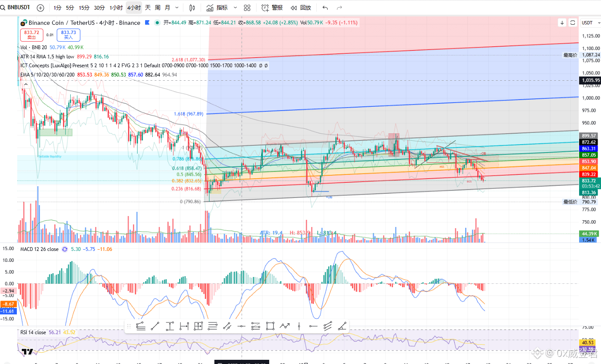Select the date and price range tool
Screen dimensions: 601x364
pos(199,326)
